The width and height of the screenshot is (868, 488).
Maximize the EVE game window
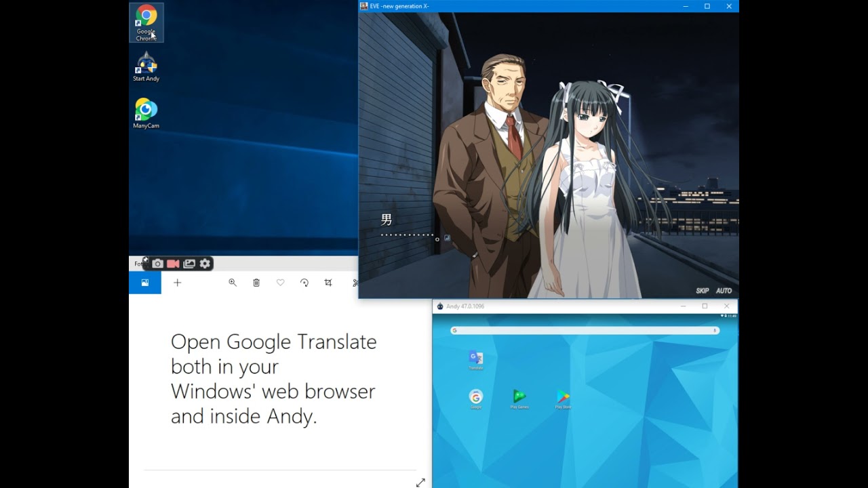[707, 6]
